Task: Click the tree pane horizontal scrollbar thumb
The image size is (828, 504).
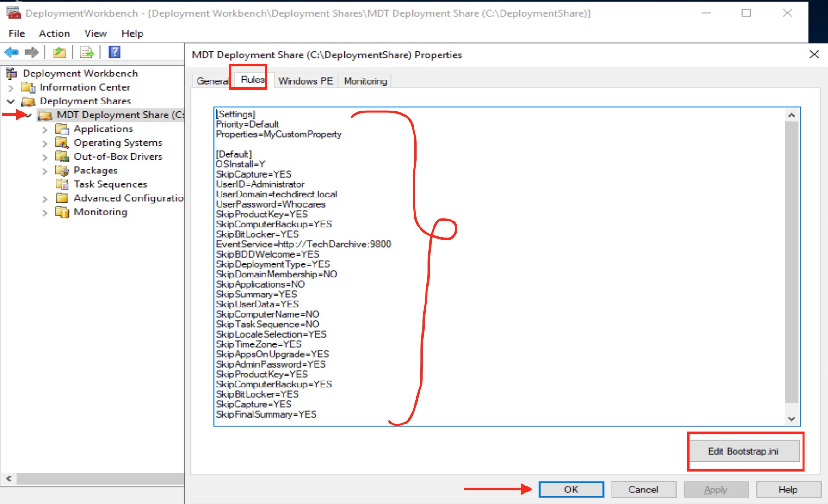Action: (x=100, y=479)
